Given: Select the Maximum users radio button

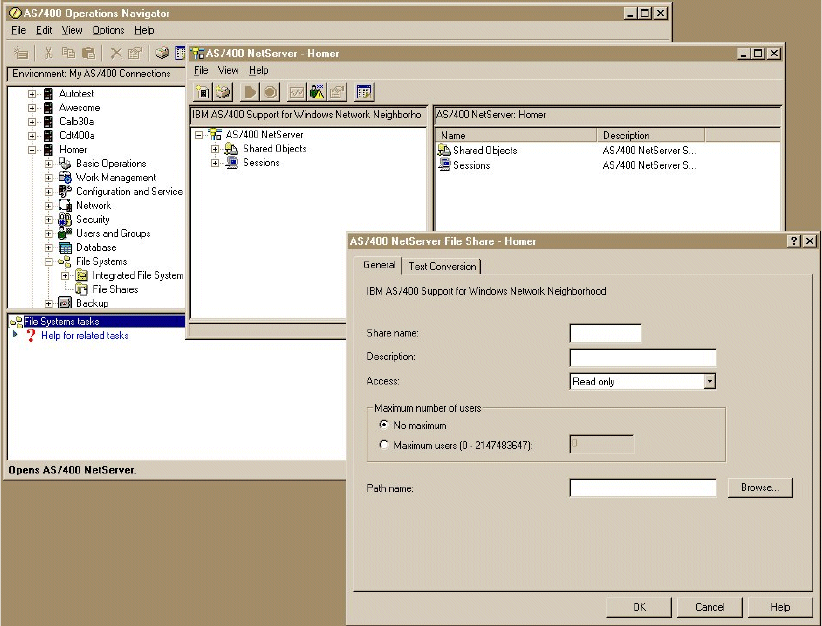Looking at the screenshot, I should pos(384,445).
